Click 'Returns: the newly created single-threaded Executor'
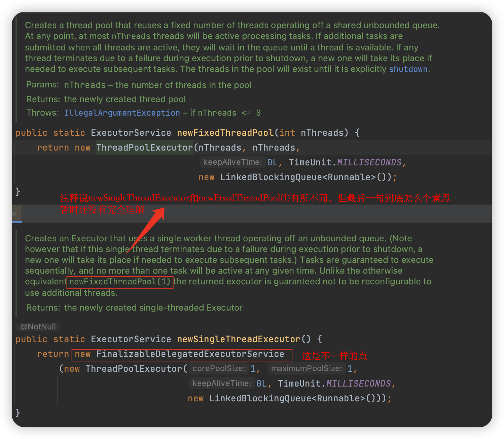This screenshot has width=504, height=439. click(134, 308)
